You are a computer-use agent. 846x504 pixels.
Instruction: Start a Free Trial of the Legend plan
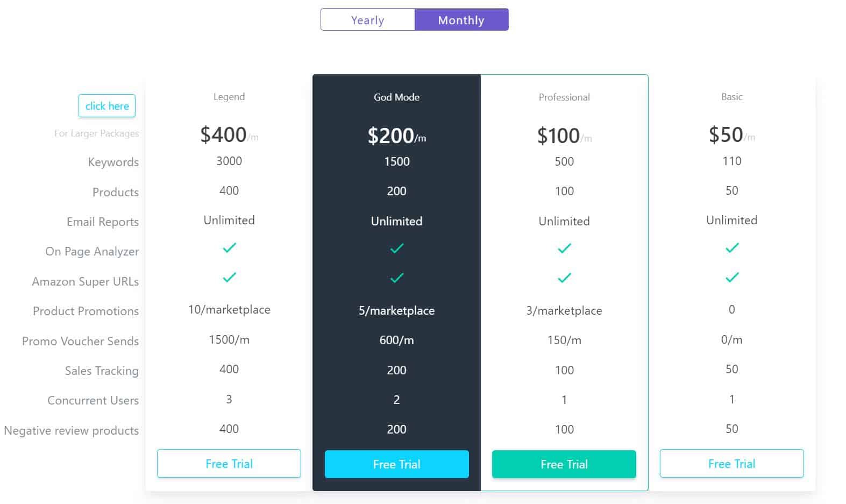click(229, 463)
